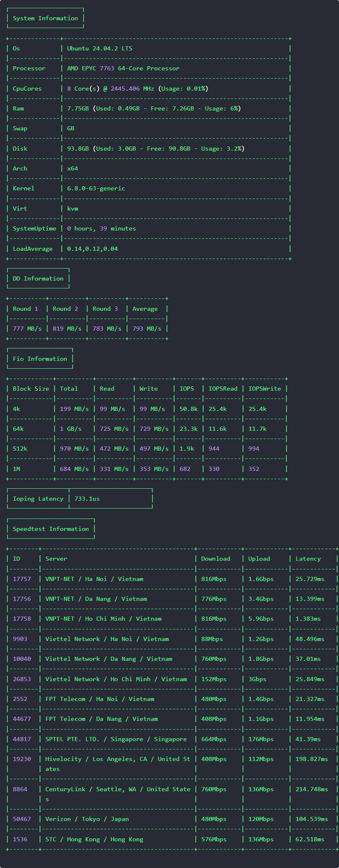The height and width of the screenshot is (868, 339).
Task: Click the DD Information section header
Action: tap(38, 279)
